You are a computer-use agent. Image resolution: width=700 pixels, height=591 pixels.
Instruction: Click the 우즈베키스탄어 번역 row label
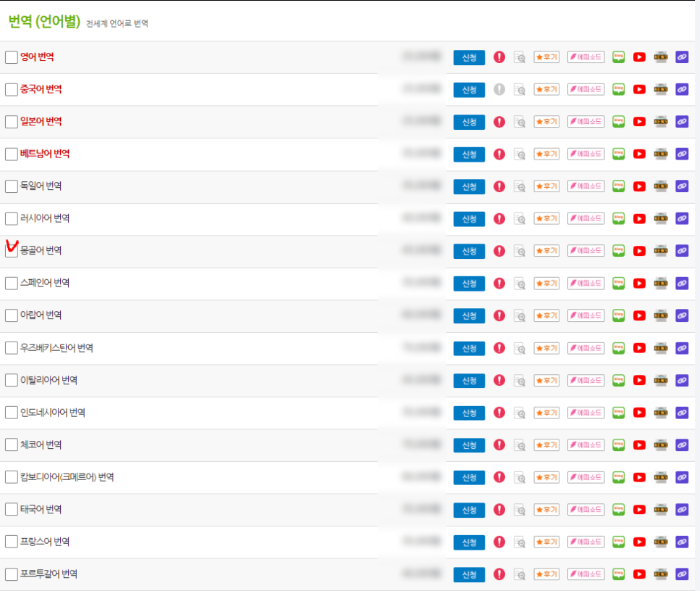pos(57,348)
